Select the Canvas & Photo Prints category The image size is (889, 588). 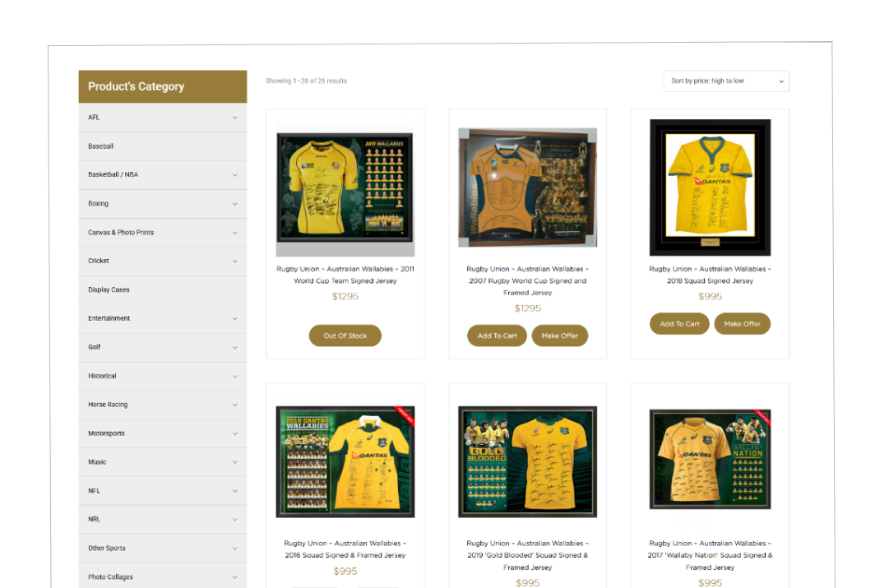tap(121, 233)
